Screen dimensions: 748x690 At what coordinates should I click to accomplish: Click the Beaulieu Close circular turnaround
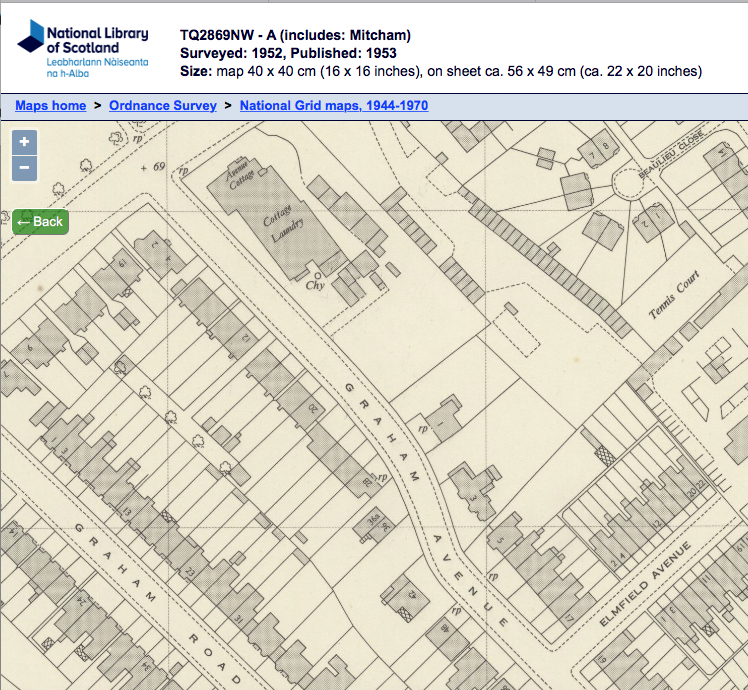point(633,184)
